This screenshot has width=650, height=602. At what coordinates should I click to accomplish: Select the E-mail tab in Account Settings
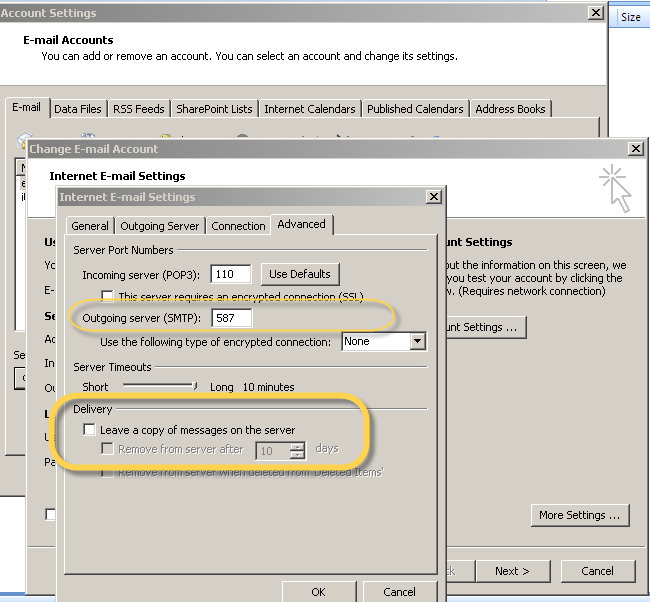27,107
